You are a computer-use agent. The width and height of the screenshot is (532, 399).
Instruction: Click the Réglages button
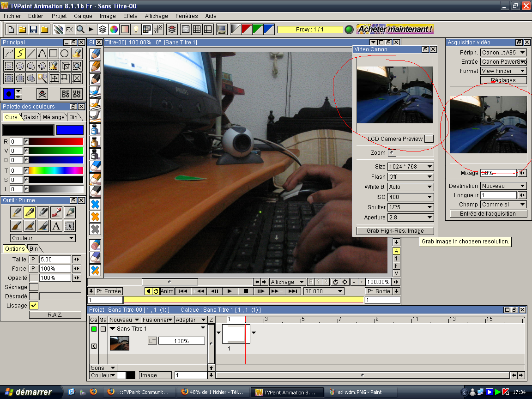pos(503,80)
